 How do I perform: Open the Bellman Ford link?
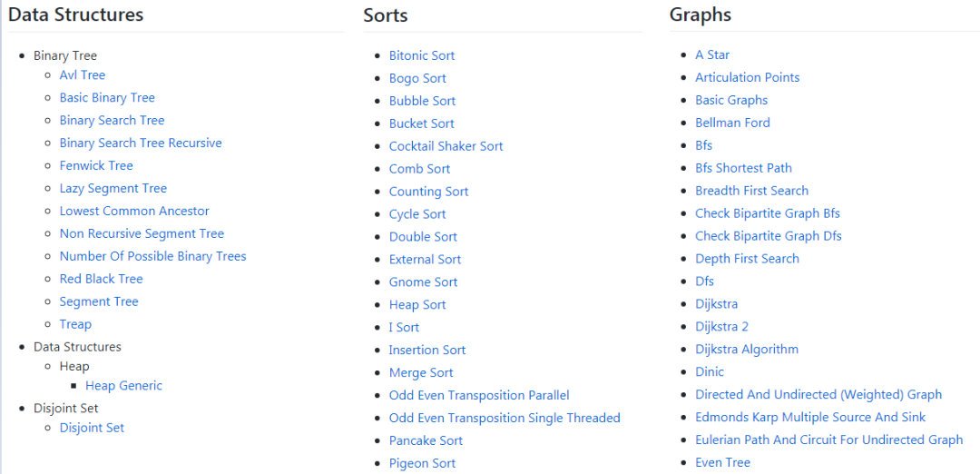(732, 123)
